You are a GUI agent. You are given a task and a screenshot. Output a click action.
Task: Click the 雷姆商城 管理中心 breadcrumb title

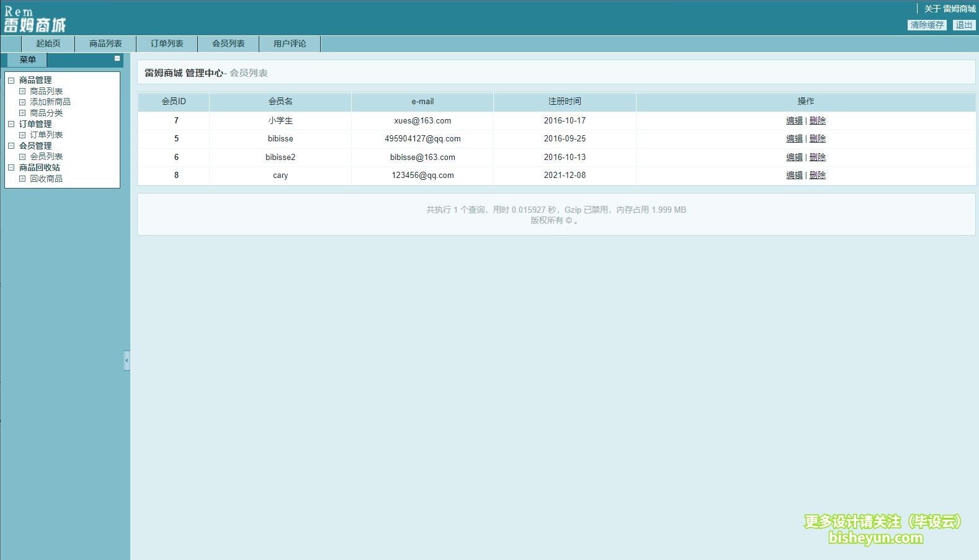coord(184,73)
